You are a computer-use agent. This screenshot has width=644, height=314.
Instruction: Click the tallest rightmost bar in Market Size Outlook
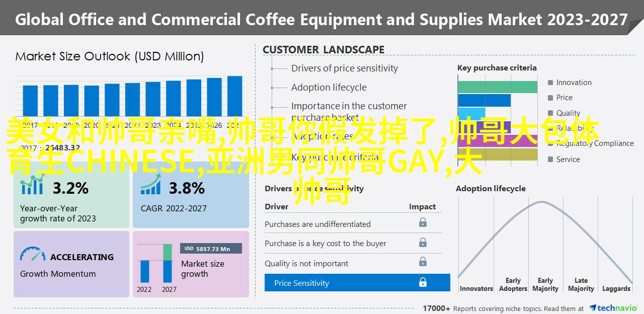pyautogui.click(x=234, y=96)
